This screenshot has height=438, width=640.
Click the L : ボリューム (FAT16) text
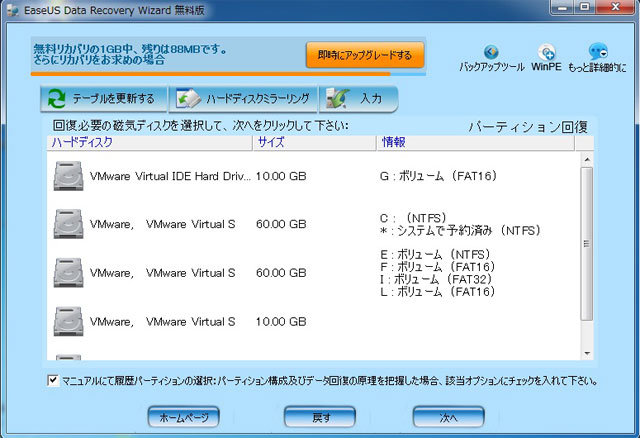click(x=438, y=291)
